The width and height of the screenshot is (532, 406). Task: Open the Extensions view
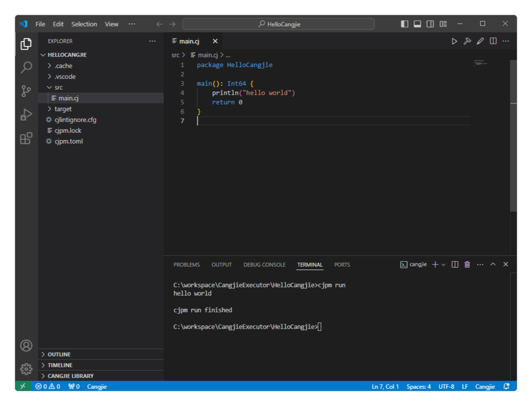click(26, 138)
